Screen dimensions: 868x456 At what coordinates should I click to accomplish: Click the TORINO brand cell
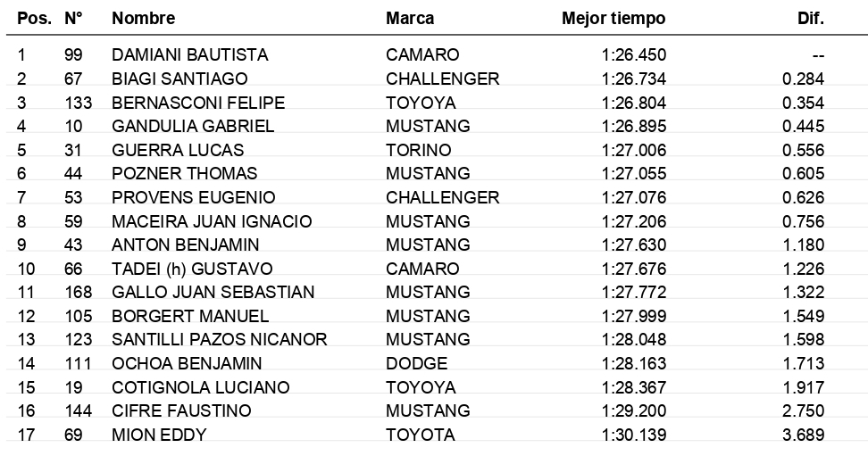(418, 150)
